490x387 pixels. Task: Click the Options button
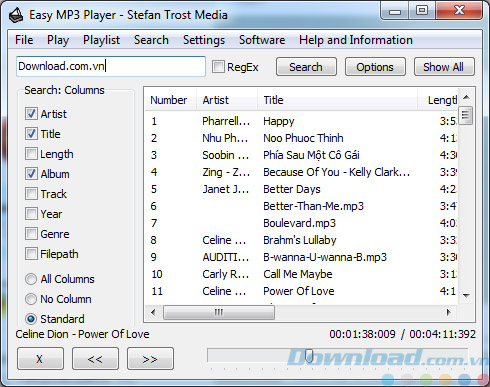coord(375,67)
